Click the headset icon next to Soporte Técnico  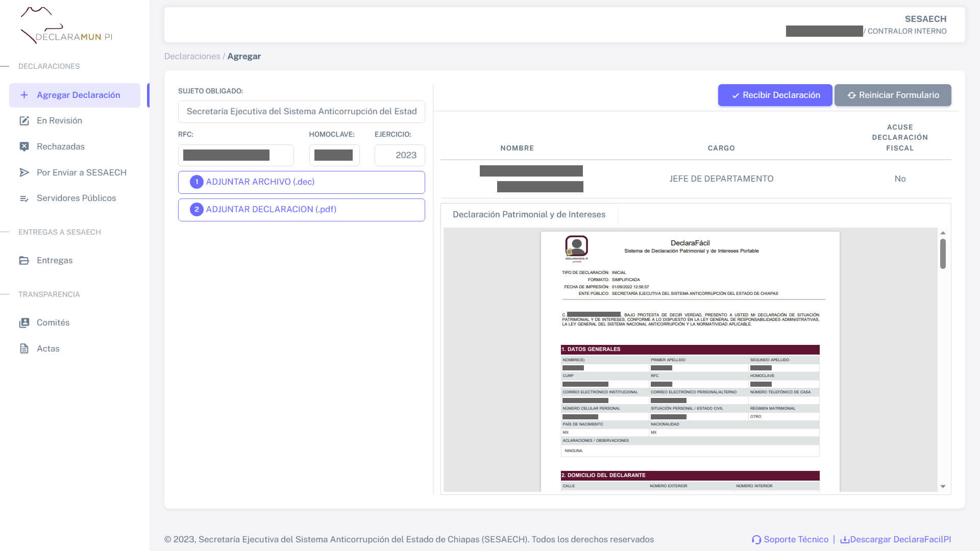pyautogui.click(x=756, y=540)
